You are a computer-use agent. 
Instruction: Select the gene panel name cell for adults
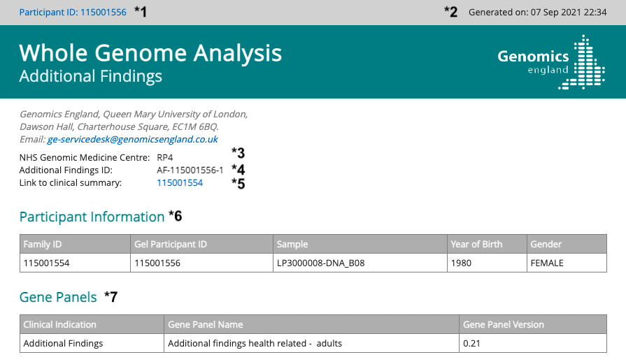pyautogui.click(x=255, y=343)
